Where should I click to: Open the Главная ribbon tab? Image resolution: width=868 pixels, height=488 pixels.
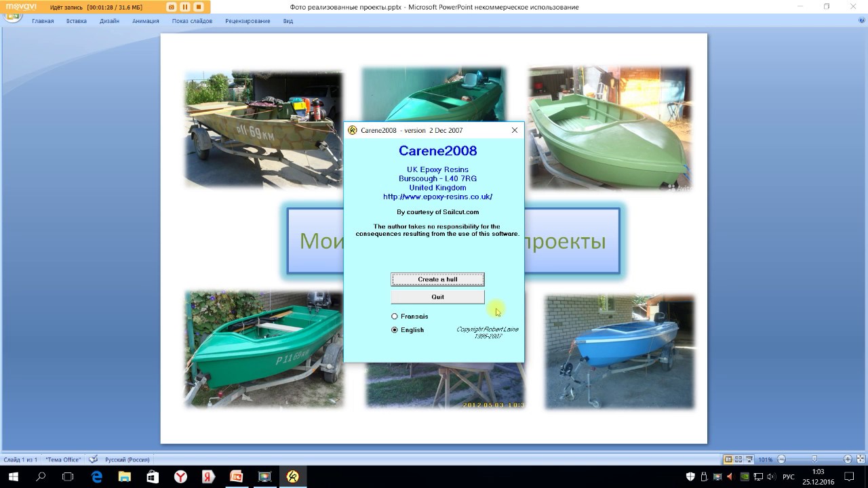point(43,21)
